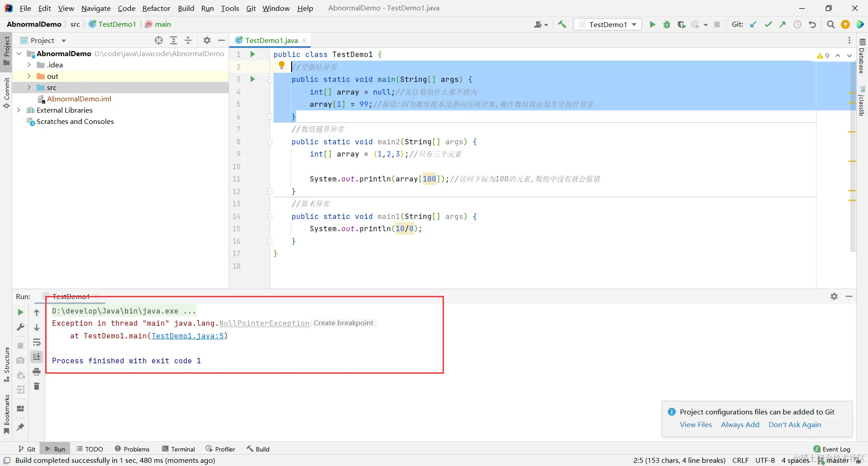This screenshot has width=868, height=466.
Task: Open the user account dropdown in toolbar
Action: (x=541, y=24)
